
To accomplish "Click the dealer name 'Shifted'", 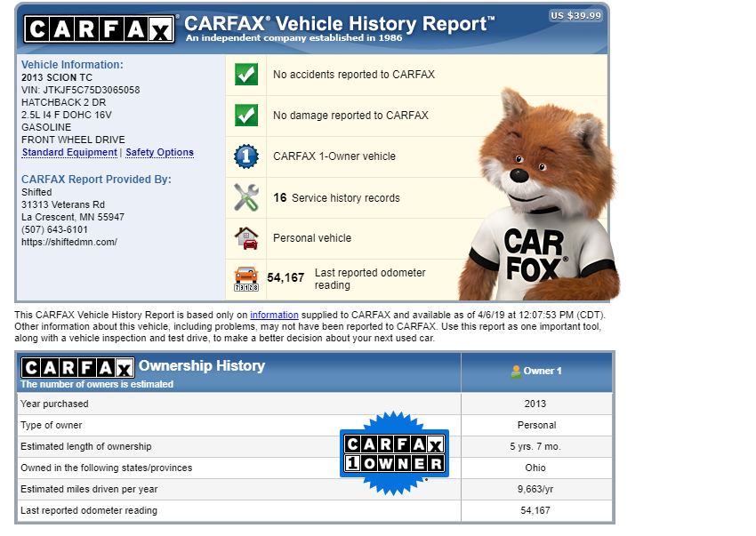I will pos(36,192).
